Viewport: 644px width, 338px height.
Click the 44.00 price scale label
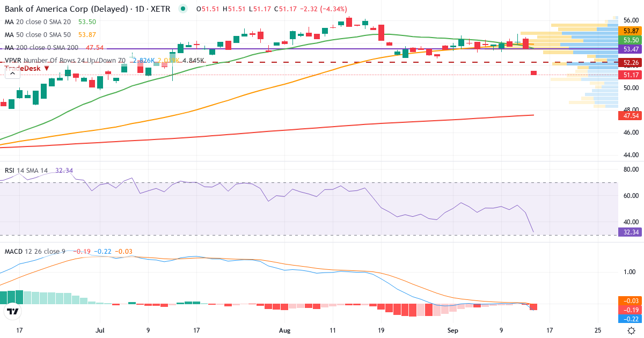[632, 156]
